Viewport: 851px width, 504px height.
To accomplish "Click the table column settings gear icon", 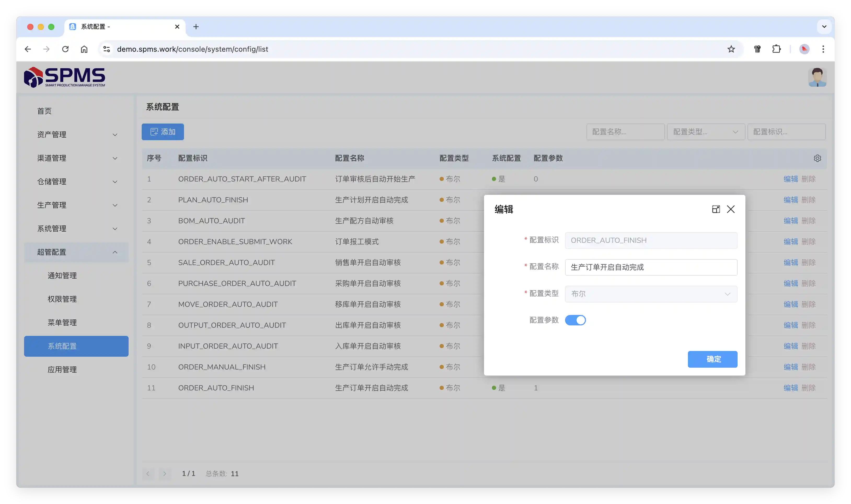I will (817, 158).
